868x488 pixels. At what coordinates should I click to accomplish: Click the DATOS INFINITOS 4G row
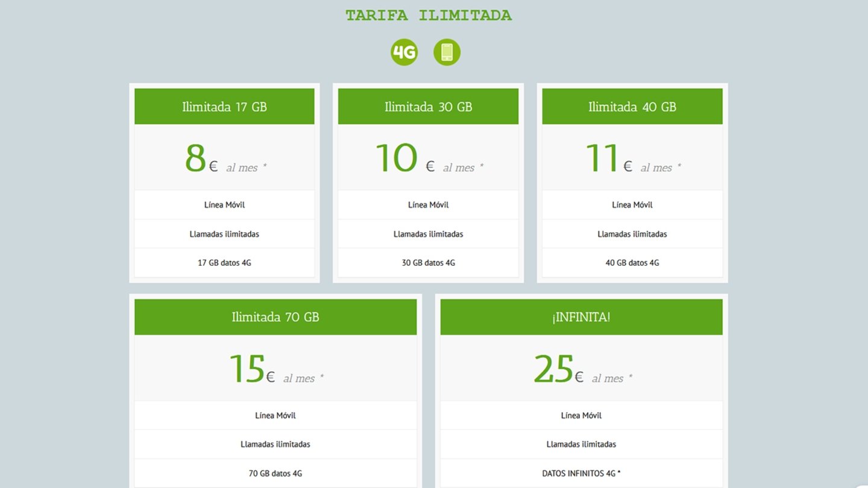pos(581,473)
